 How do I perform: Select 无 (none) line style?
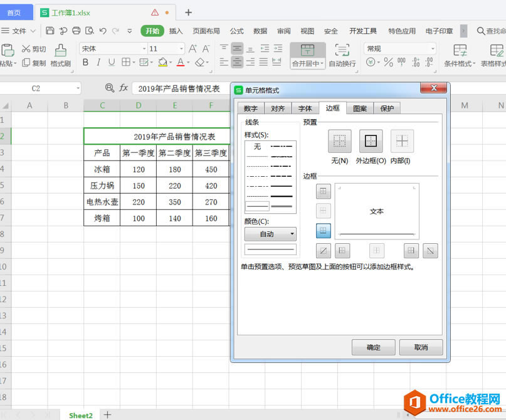pos(257,147)
